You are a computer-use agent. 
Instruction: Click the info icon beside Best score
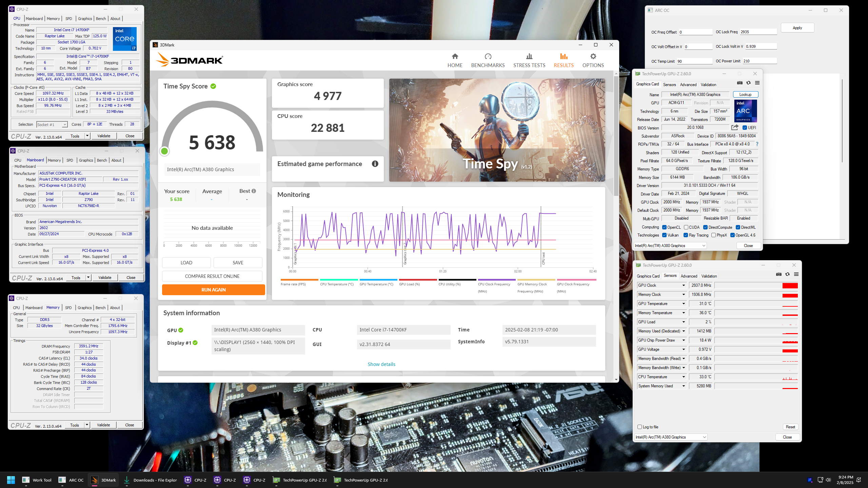pos(254,191)
